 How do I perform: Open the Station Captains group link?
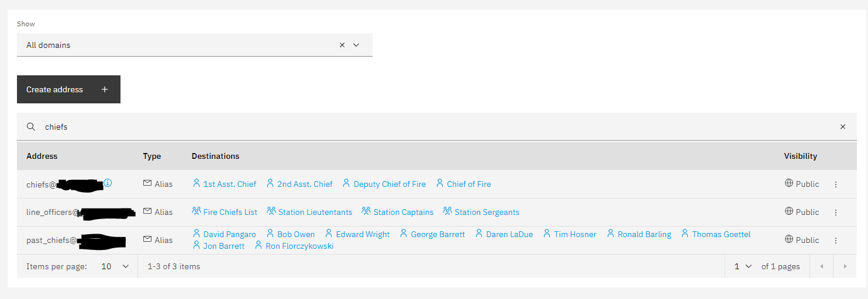pyautogui.click(x=403, y=212)
